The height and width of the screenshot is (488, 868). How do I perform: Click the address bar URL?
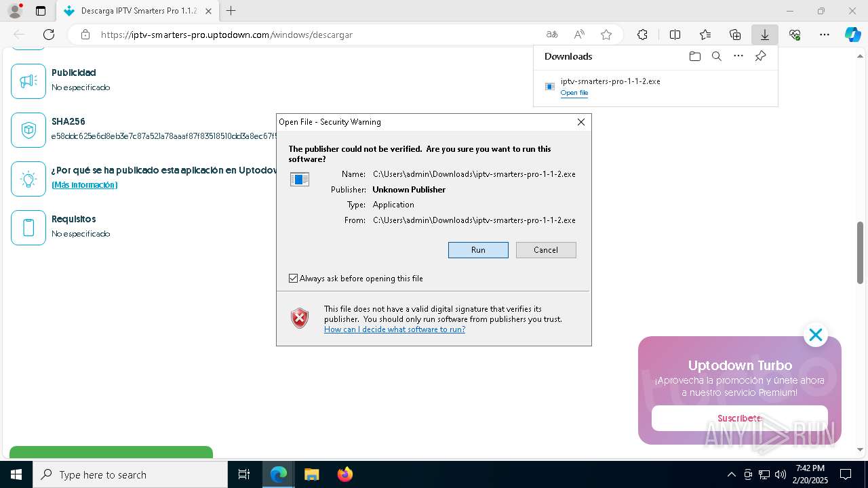226,35
